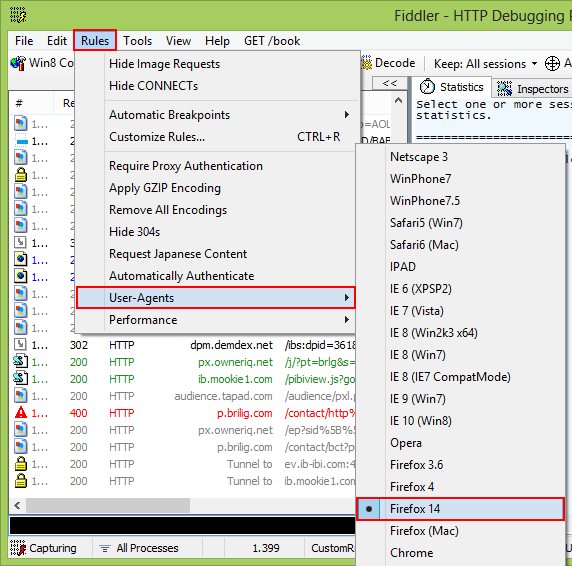Viewport: 572px width, 566px height.
Task: Open the View menu
Action: pyautogui.click(x=178, y=40)
